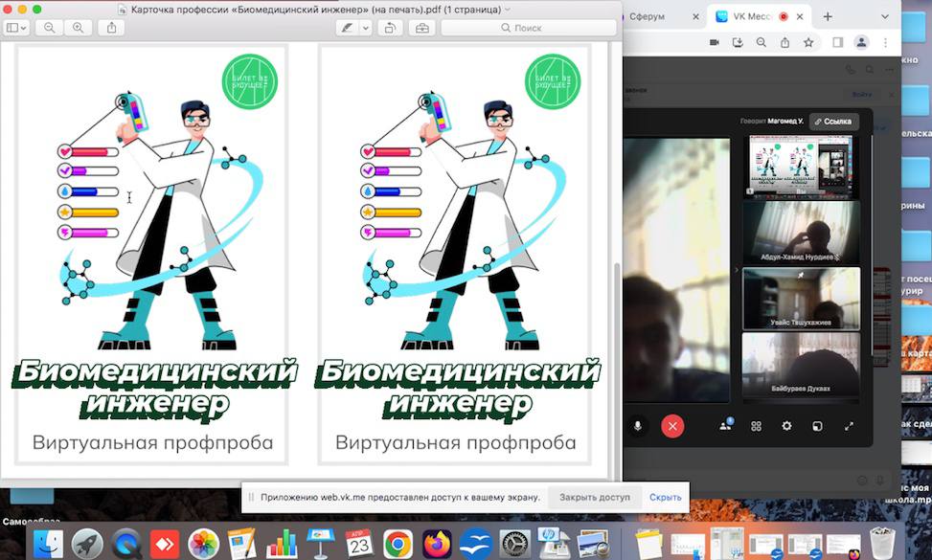Click the phone call icon in VK header

(x=851, y=70)
